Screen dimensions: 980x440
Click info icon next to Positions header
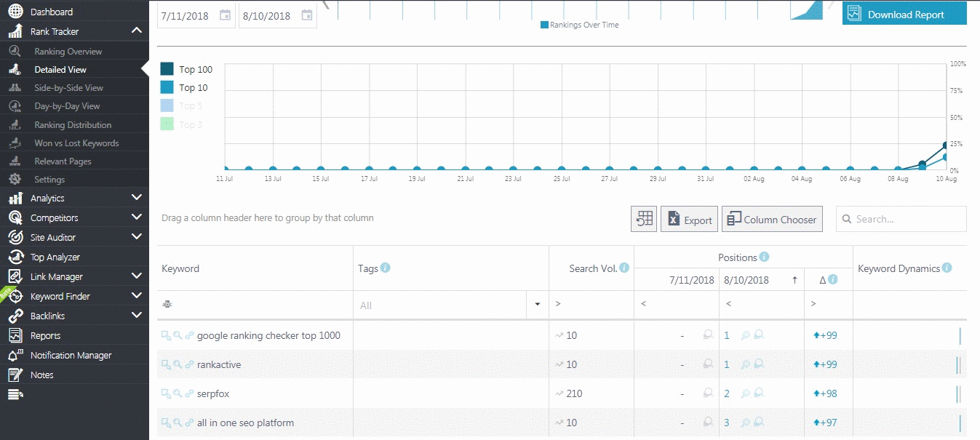point(764,257)
